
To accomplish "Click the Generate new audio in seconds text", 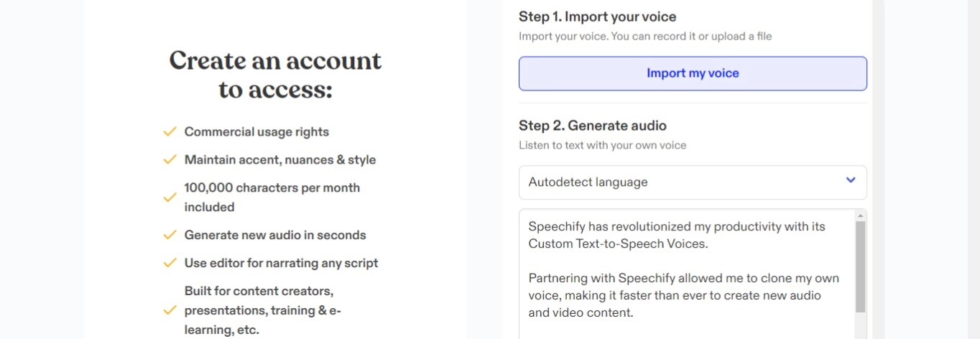I will pos(275,236).
